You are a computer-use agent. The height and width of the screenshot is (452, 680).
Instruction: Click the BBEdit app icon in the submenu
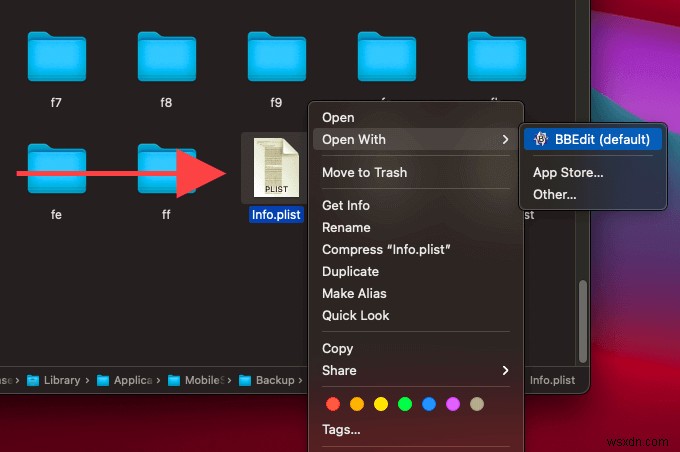pyautogui.click(x=541, y=139)
